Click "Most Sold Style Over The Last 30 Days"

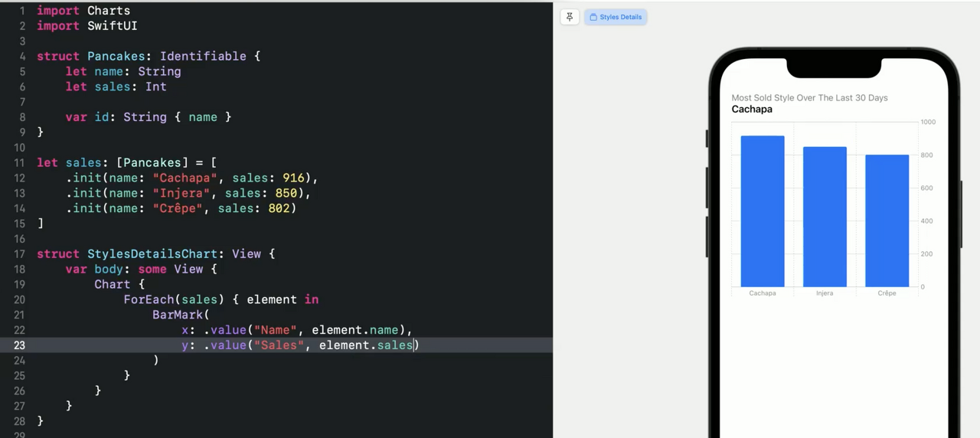point(809,98)
